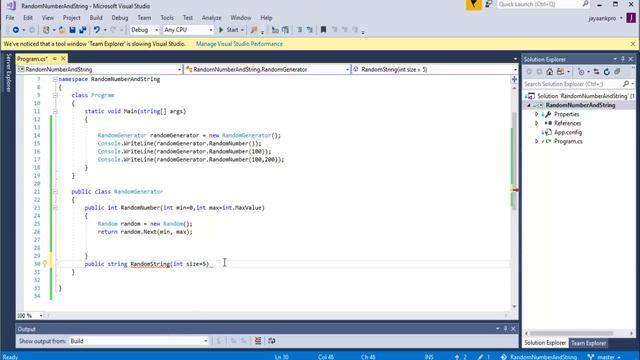Click the feedback icon beside Quick Launch
The width and height of the screenshot is (640, 360).
[489, 4]
